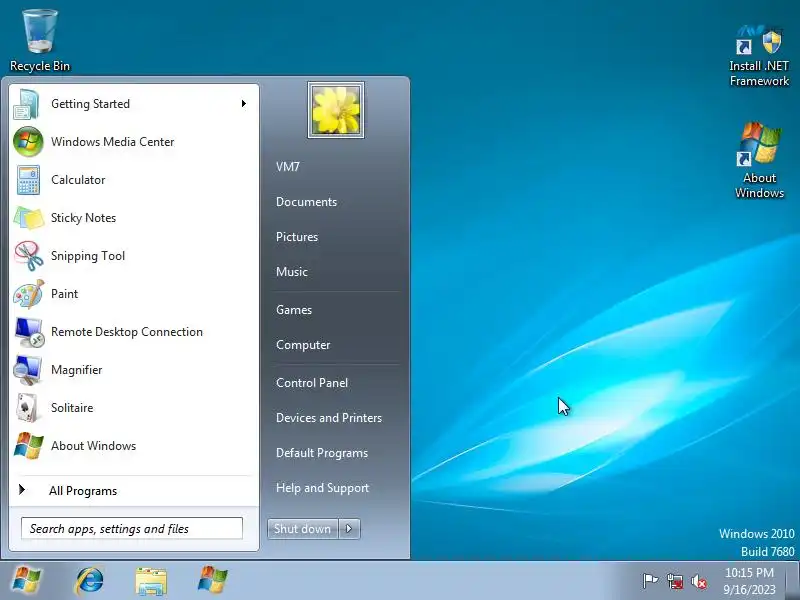Open Music from Start menu

[x=292, y=272]
